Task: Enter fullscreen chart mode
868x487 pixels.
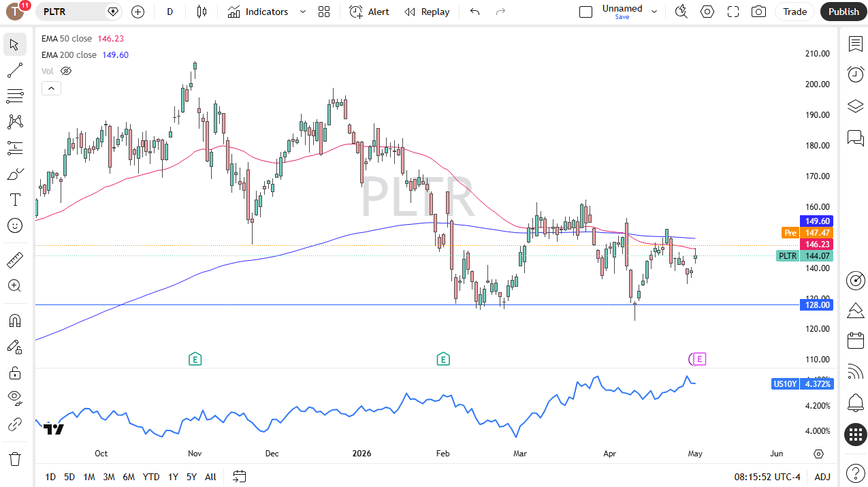Action: click(x=733, y=12)
